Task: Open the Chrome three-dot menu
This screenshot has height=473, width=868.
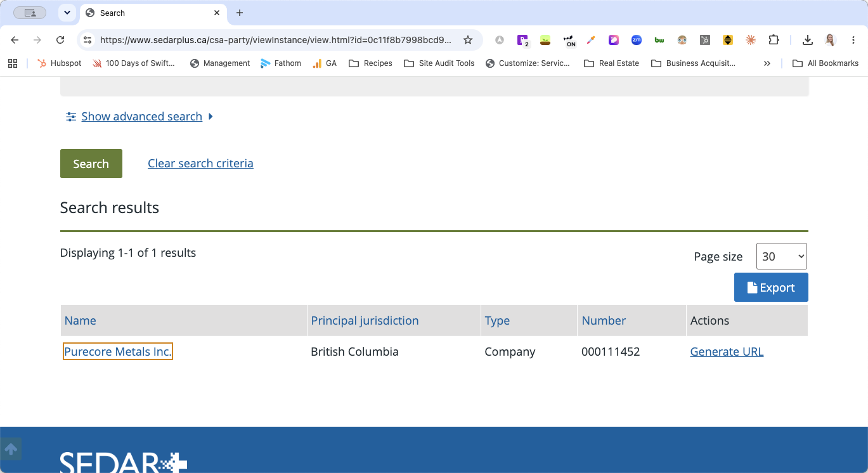Action: [x=853, y=40]
